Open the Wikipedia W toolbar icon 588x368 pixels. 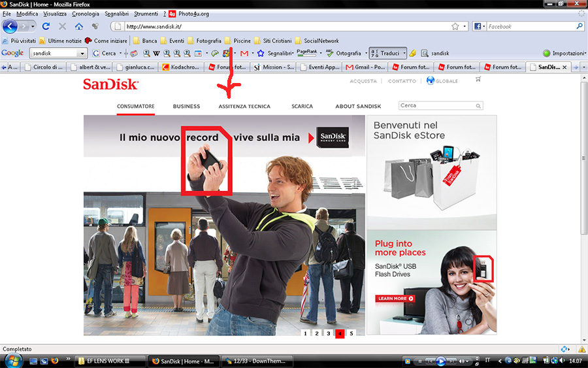tap(156, 54)
